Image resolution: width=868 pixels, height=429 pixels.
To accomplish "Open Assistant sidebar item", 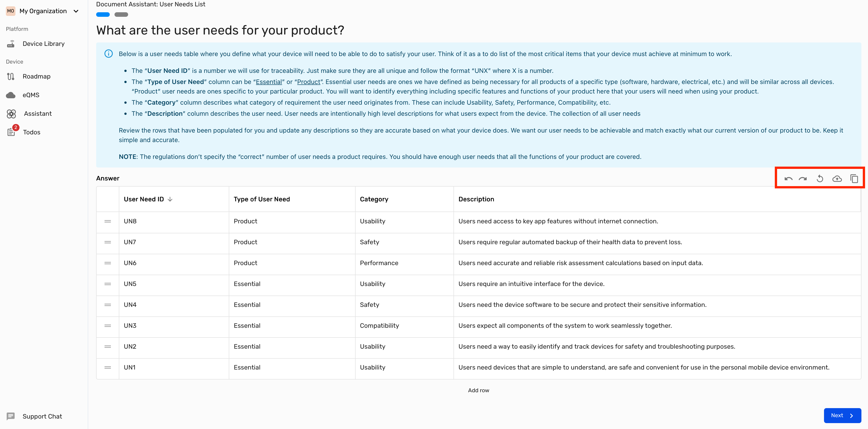I will coord(38,114).
